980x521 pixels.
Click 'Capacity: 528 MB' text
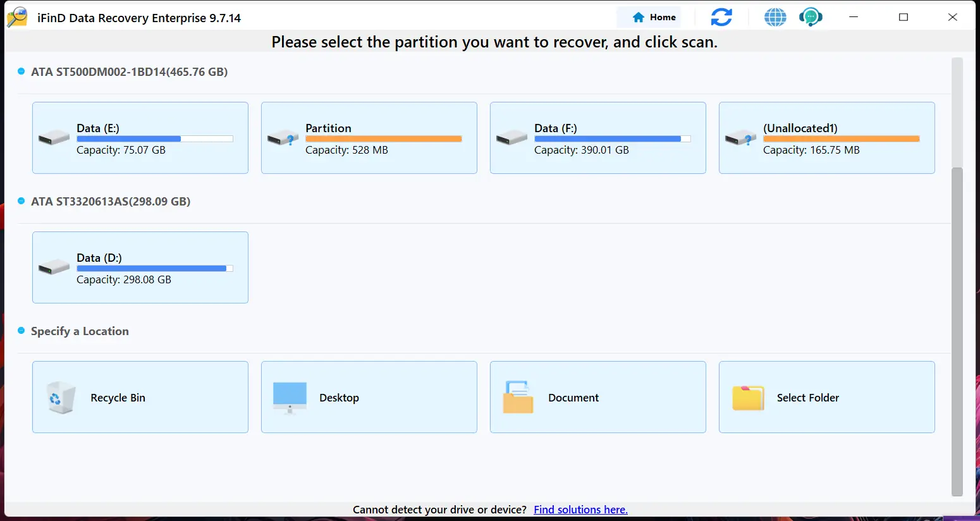pos(346,150)
